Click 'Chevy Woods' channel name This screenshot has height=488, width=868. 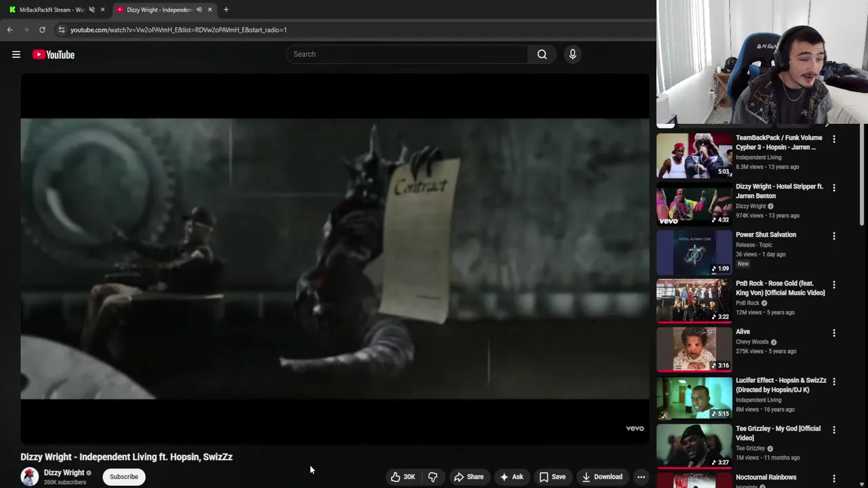tap(752, 342)
